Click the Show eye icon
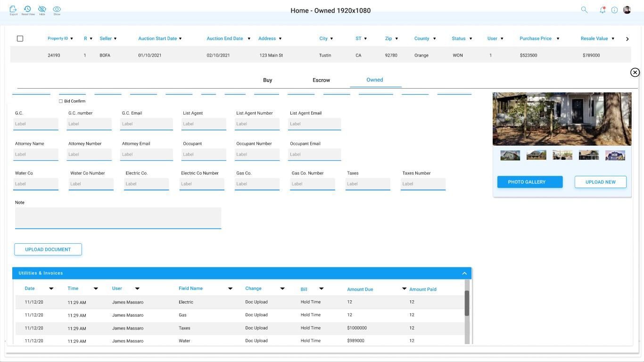The width and height of the screenshot is (644, 362). (x=57, y=9)
